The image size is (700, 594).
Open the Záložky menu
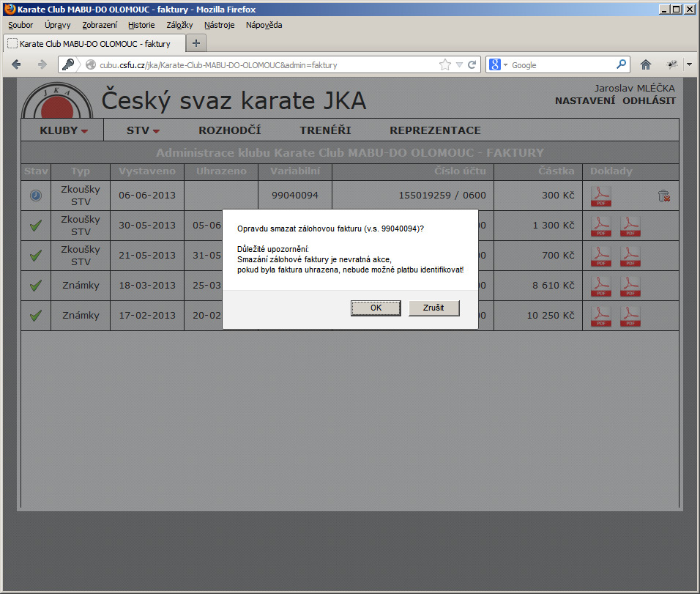tap(179, 25)
